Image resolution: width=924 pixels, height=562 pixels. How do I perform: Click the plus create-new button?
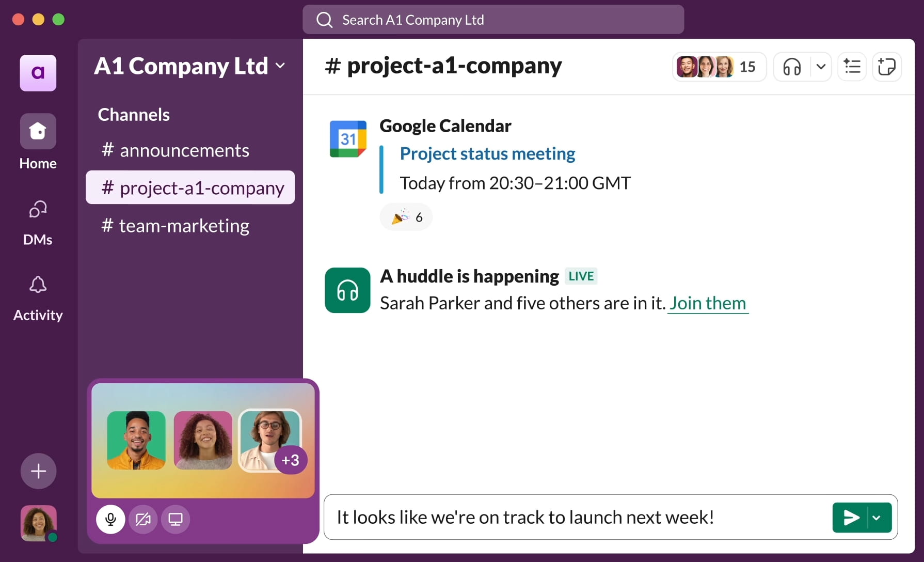(38, 471)
